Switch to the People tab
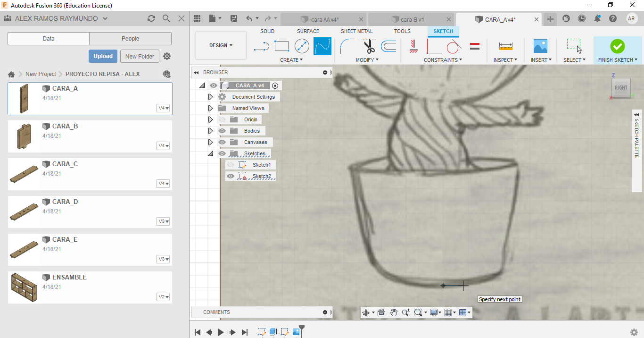 point(130,39)
